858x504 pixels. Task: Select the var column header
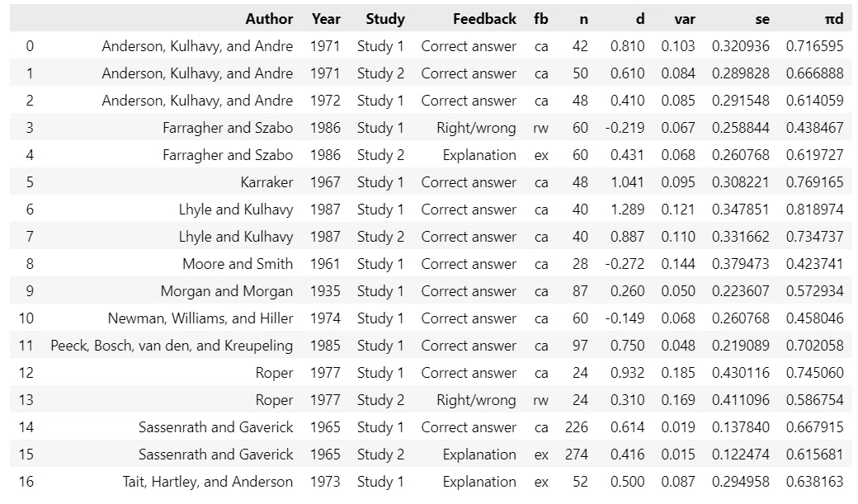click(685, 19)
